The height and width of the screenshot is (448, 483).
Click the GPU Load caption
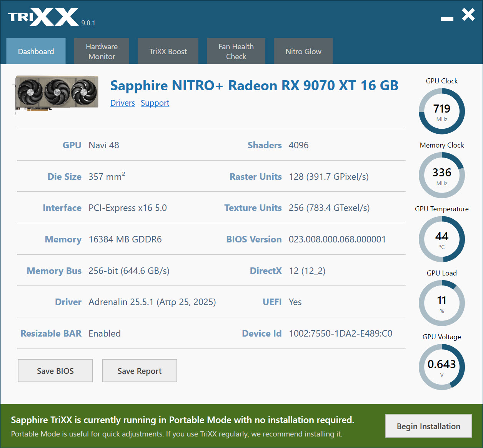pos(442,273)
